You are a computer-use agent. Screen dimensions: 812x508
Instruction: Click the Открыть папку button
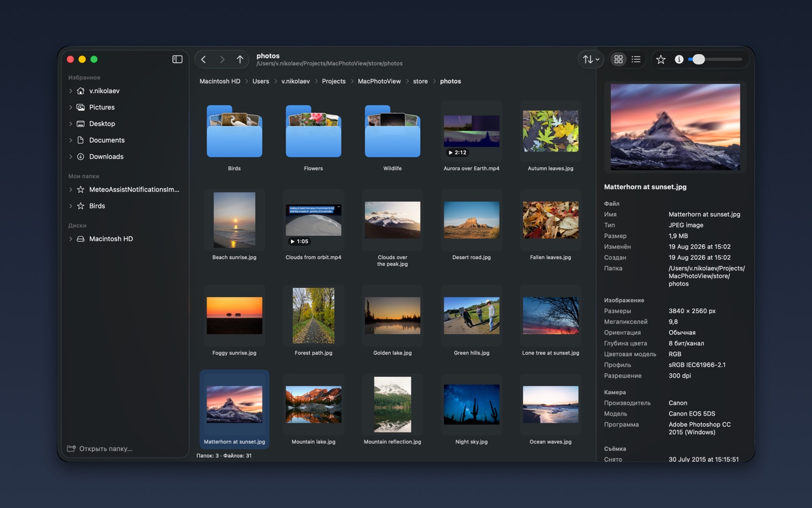pos(100,449)
